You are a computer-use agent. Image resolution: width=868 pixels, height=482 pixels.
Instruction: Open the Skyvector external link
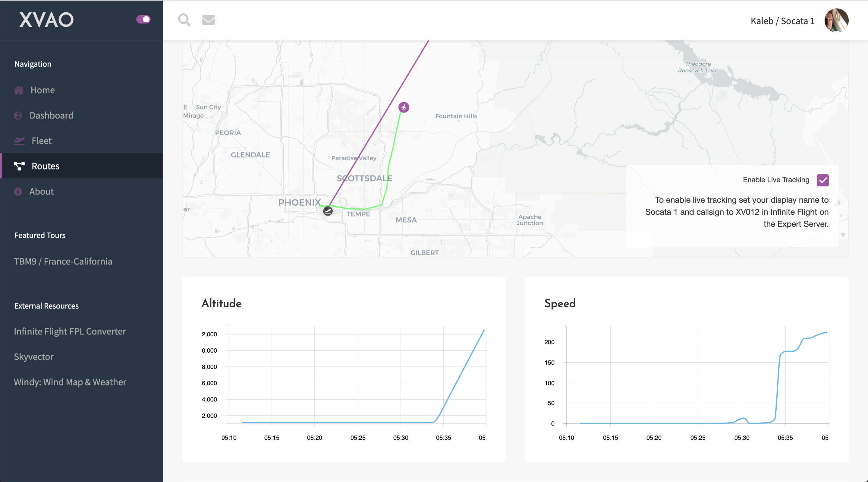(x=34, y=357)
